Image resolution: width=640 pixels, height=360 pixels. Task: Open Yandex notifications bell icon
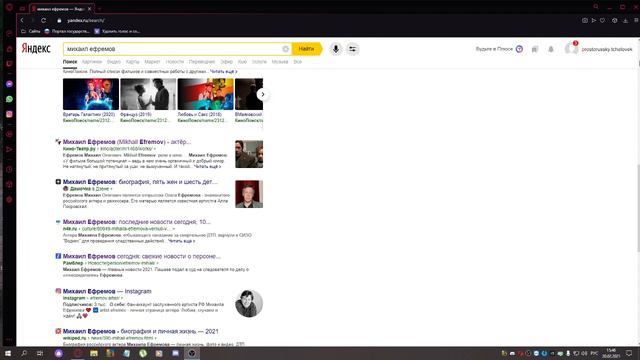(x=551, y=49)
